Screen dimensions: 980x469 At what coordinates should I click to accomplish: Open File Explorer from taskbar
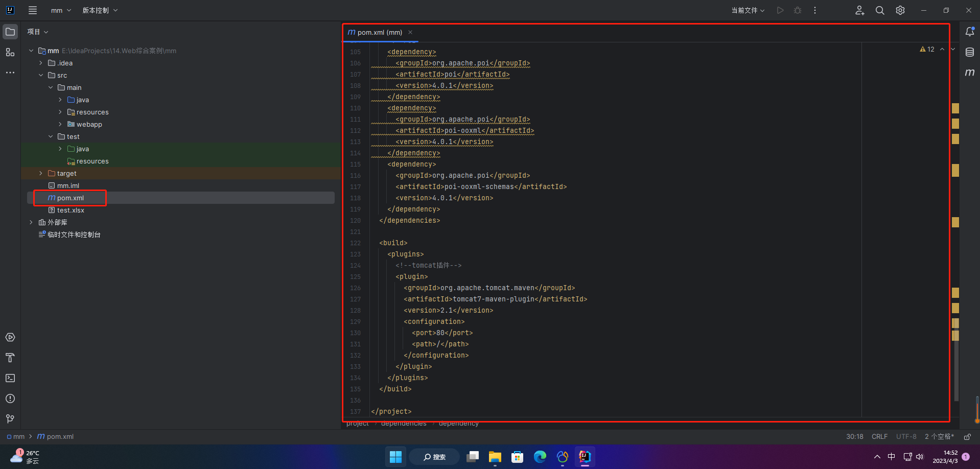(x=495, y=457)
